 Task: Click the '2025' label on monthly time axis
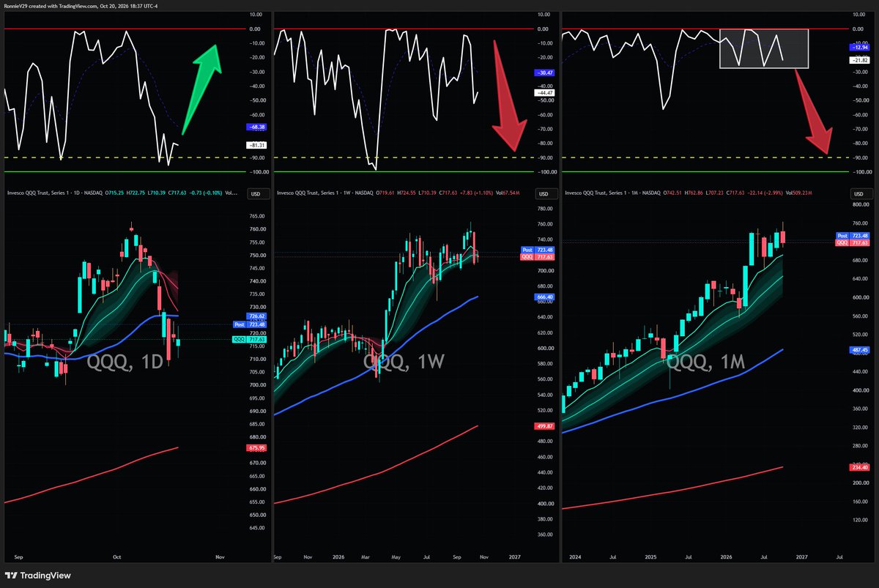(x=649, y=557)
